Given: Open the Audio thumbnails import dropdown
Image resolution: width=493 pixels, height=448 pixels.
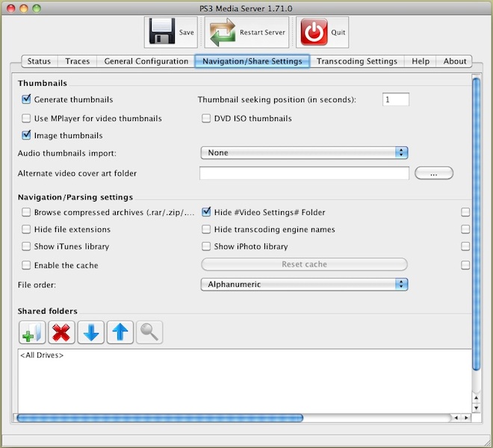Looking at the screenshot, I should [x=304, y=152].
